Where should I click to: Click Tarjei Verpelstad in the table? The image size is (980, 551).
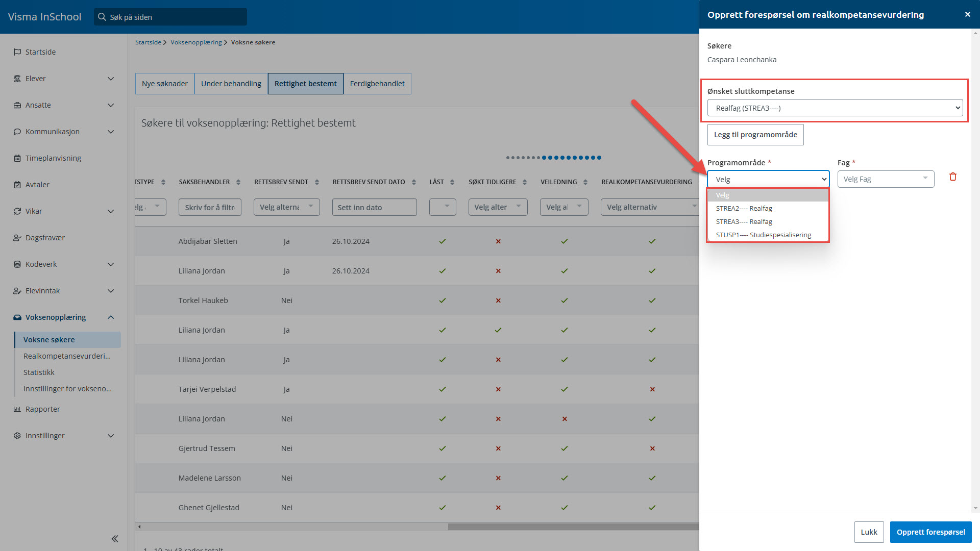[207, 389]
